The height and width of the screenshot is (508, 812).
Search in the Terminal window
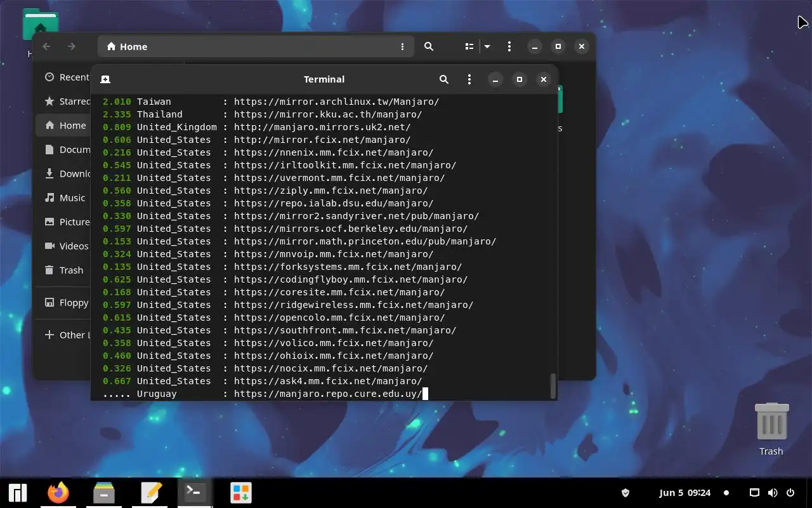pos(444,79)
